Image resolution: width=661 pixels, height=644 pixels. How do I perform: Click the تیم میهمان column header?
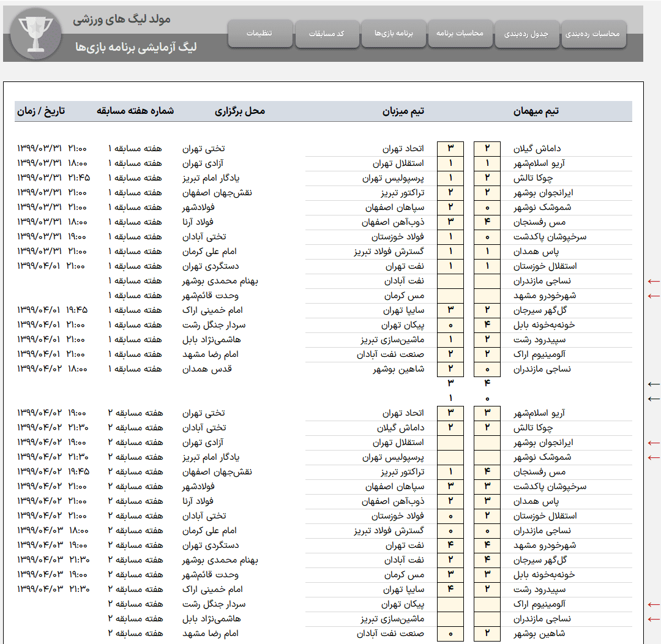[x=536, y=111]
